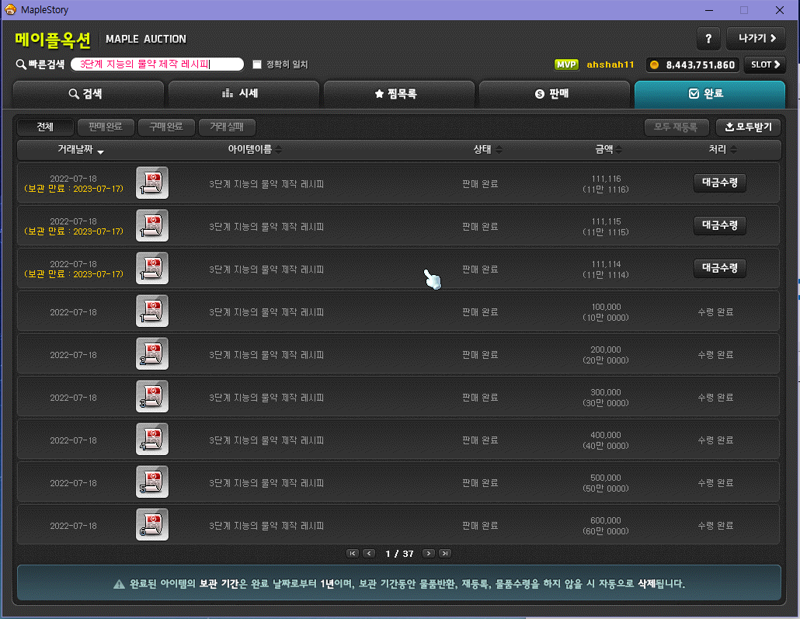
Task: Switch to the 시세 tab
Action: coord(243,94)
